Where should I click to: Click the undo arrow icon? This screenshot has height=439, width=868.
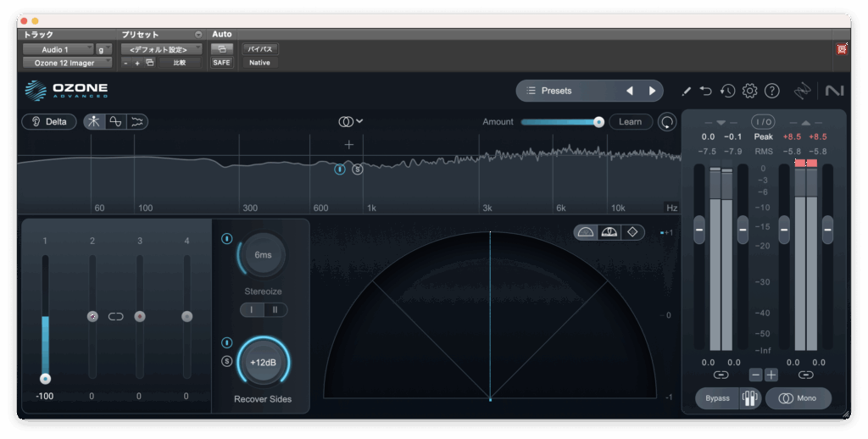click(706, 91)
